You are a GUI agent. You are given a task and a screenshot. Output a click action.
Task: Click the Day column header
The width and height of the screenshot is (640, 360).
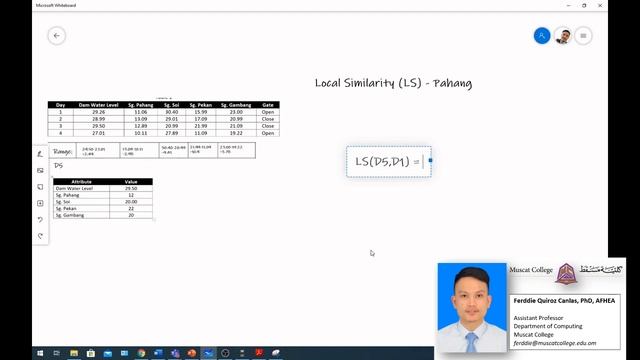tap(60, 105)
